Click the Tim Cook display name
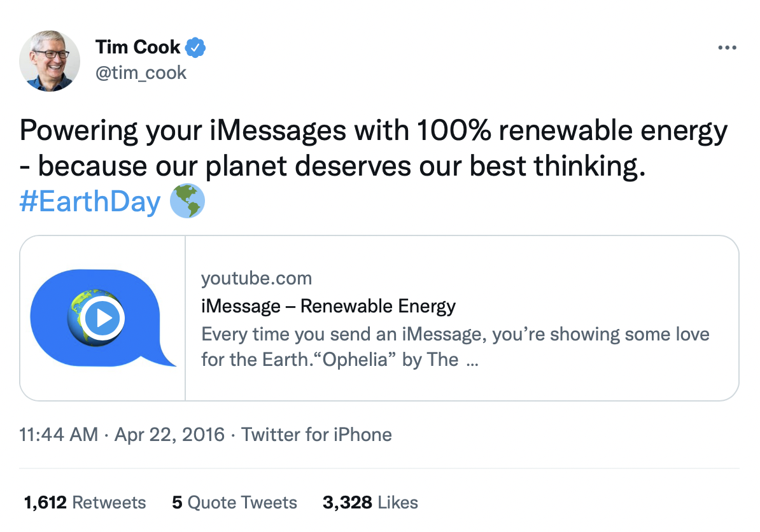760x532 pixels. click(138, 47)
